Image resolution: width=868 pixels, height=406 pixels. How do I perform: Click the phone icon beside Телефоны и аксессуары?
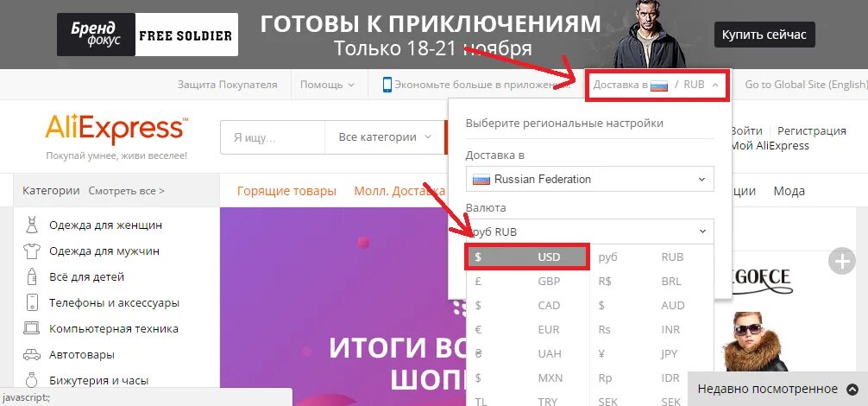pos(32,303)
